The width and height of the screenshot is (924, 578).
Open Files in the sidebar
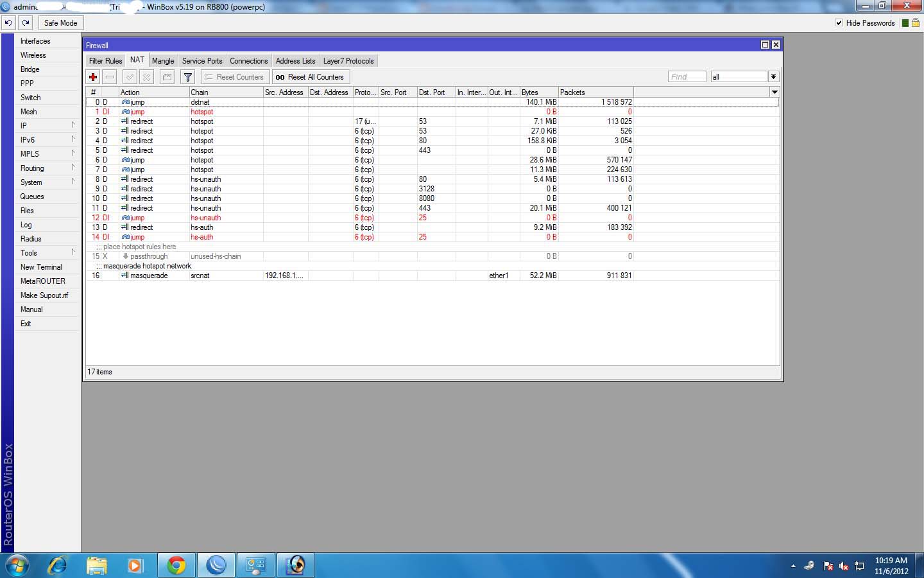click(47, 211)
